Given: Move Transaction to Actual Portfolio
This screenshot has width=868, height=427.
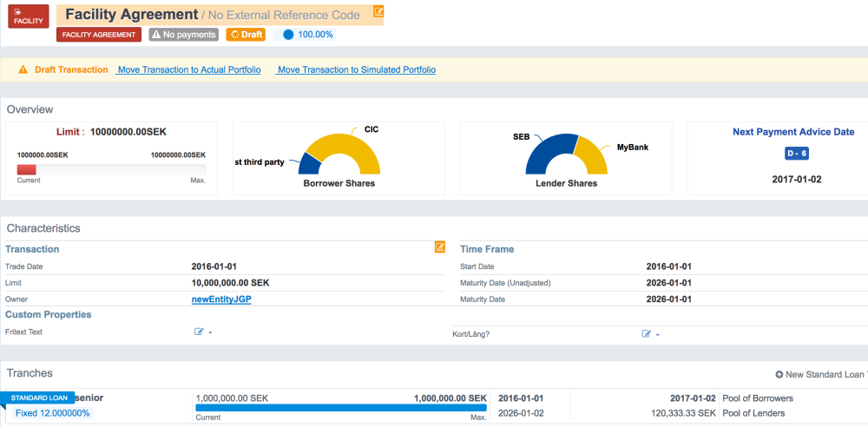Looking at the screenshot, I should pyautogui.click(x=188, y=69).
